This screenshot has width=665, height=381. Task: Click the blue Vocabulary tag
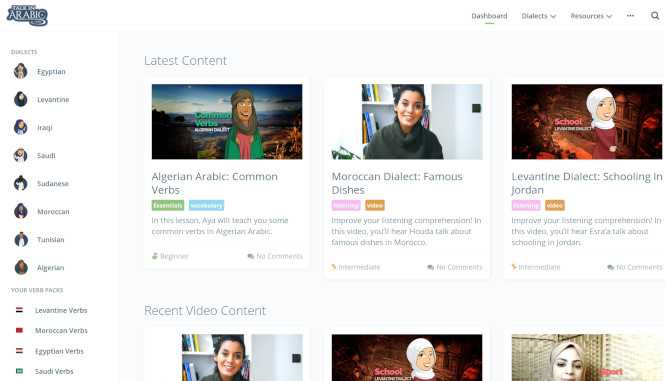pyautogui.click(x=207, y=205)
